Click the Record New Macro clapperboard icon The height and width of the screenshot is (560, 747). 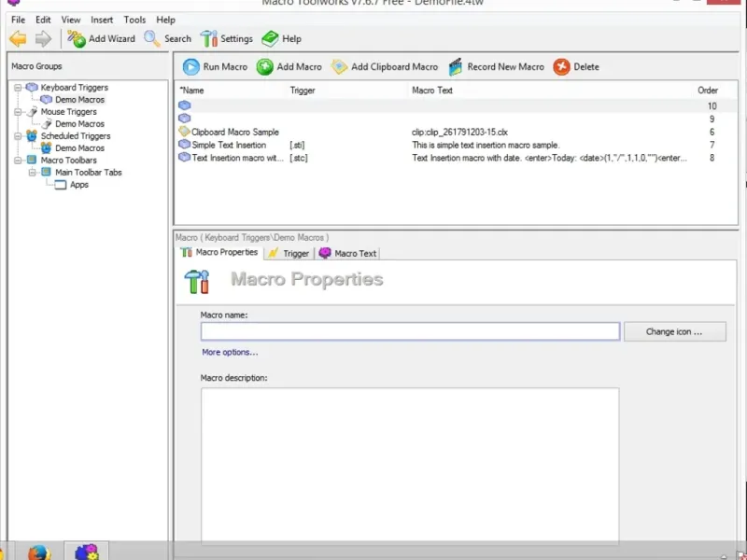(x=456, y=66)
